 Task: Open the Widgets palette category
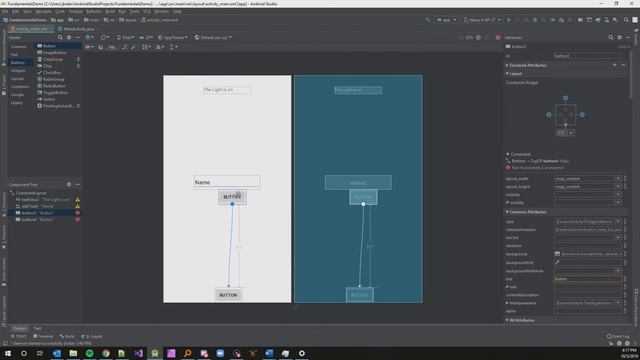(19, 71)
